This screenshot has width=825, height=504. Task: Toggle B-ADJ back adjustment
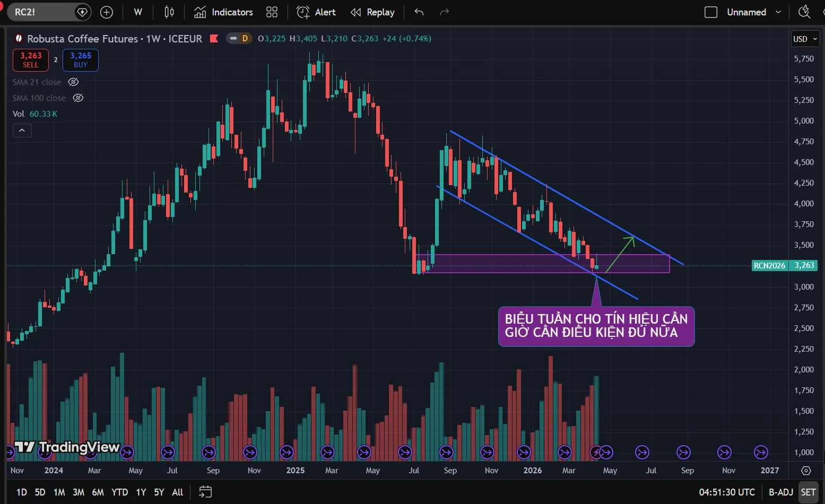781,492
